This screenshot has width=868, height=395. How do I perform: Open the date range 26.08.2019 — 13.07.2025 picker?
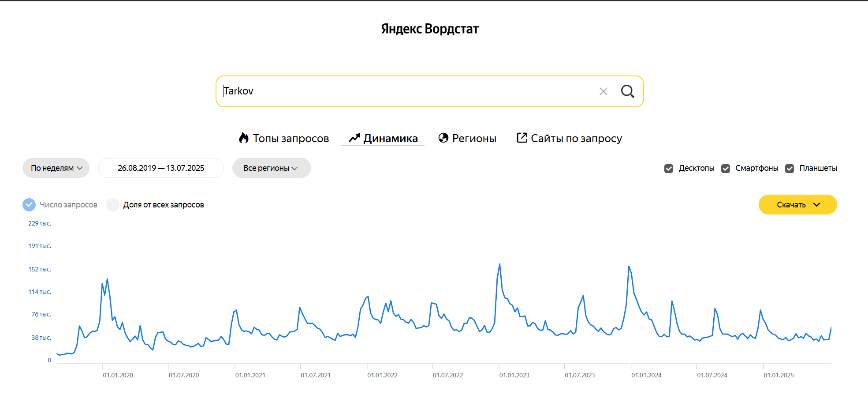click(x=161, y=168)
